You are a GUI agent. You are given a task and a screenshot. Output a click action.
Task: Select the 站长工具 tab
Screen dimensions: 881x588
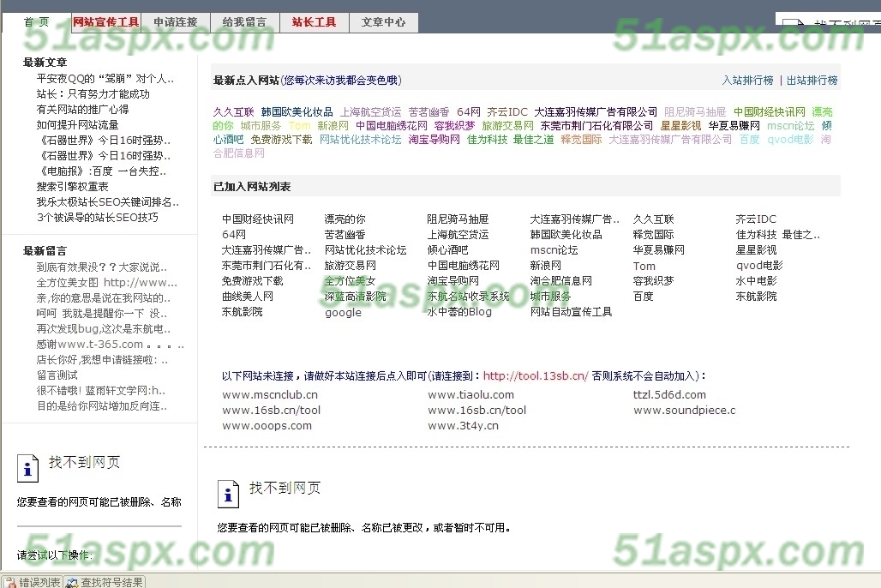click(314, 22)
